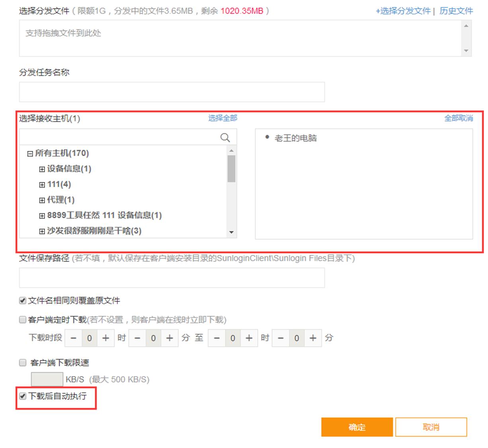Image resolution: width=488 pixels, height=448 pixels.
Task: Select the 111(4) tree label
Action: pos(59,184)
